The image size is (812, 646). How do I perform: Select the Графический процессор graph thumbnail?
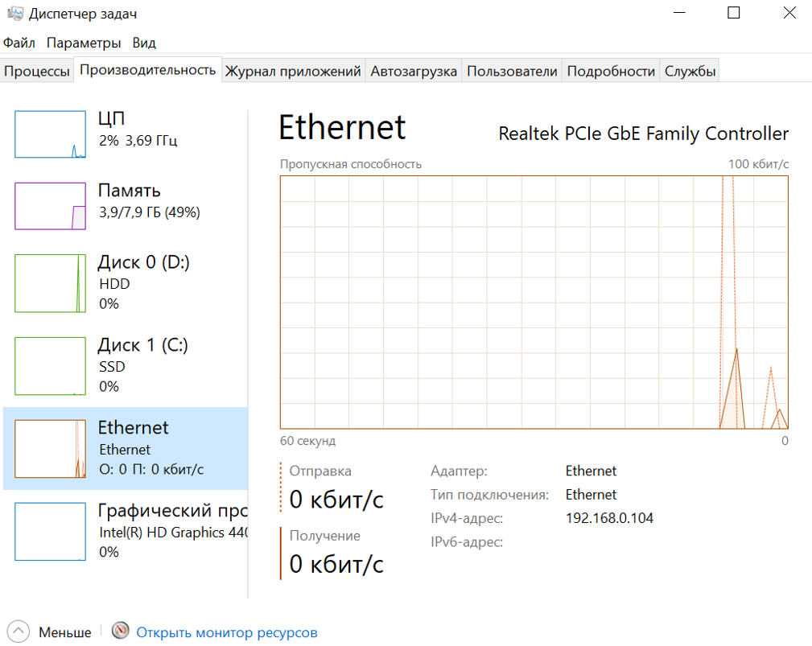click(50, 531)
